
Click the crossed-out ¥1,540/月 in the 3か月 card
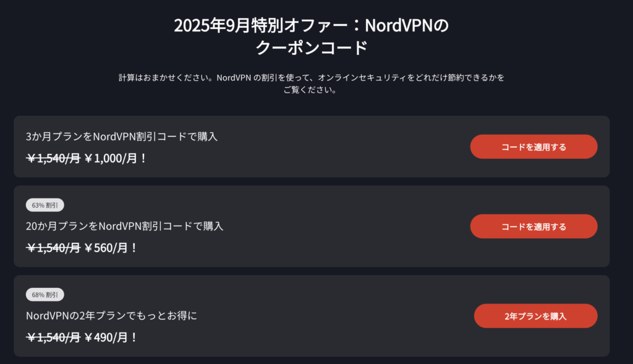53,158
